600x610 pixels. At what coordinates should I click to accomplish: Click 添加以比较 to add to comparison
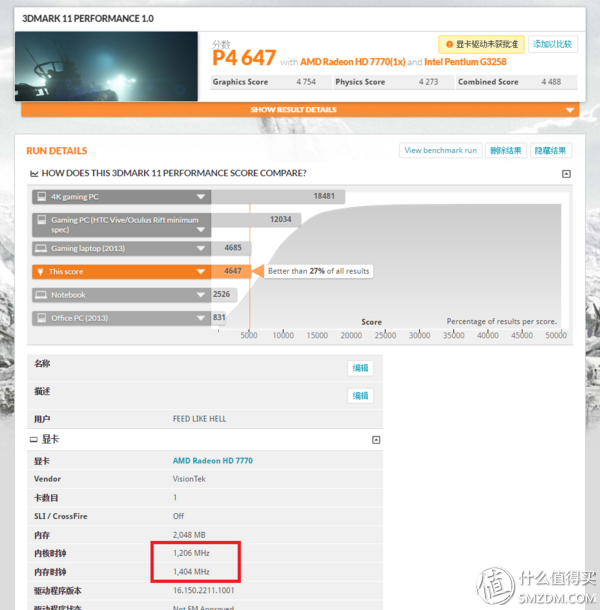[x=552, y=44]
